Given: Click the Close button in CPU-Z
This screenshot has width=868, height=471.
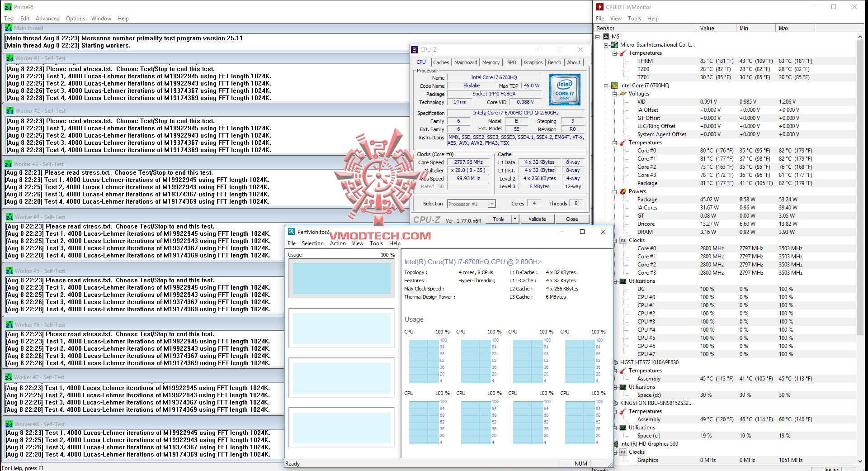Looking at the screenshot, I should (572, 219).
